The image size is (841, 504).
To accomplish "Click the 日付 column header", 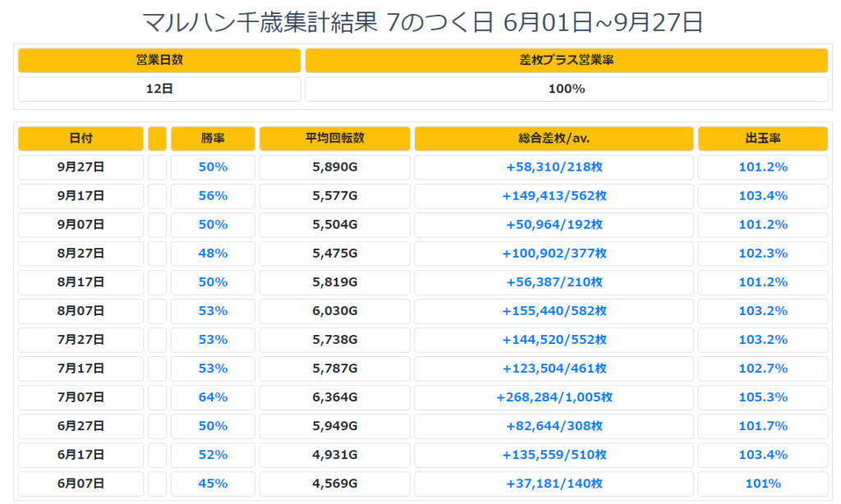I will 80,139.
